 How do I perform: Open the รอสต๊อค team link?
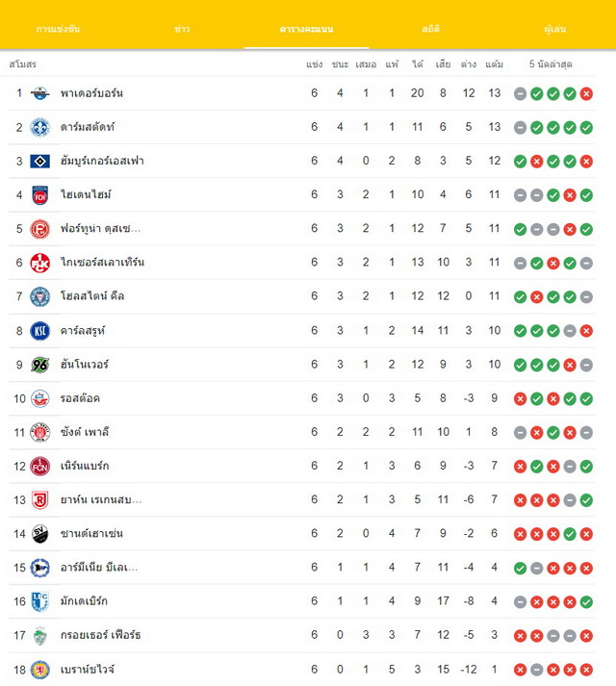point(80,398)
